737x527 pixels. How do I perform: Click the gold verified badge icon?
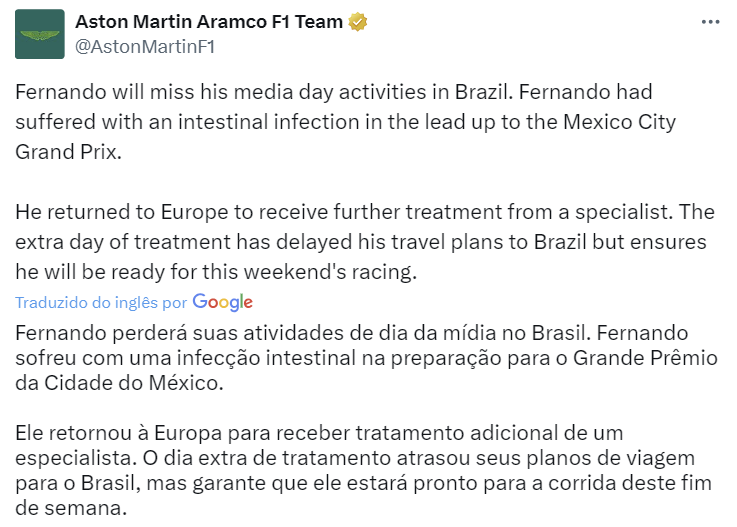358,22
